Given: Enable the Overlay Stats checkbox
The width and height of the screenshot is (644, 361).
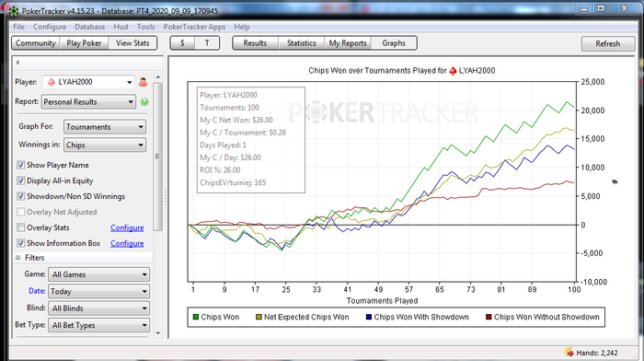Looking at the screenshot, I should 20,227.
